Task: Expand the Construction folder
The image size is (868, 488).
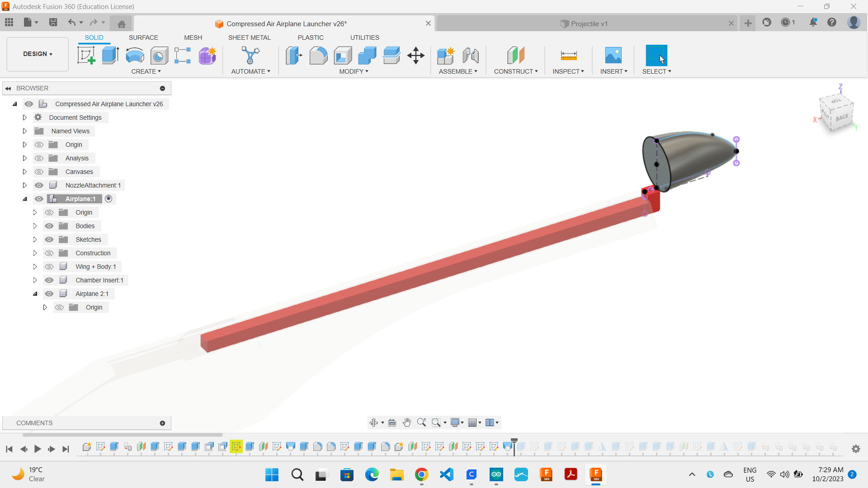Action: coord(35,253)
